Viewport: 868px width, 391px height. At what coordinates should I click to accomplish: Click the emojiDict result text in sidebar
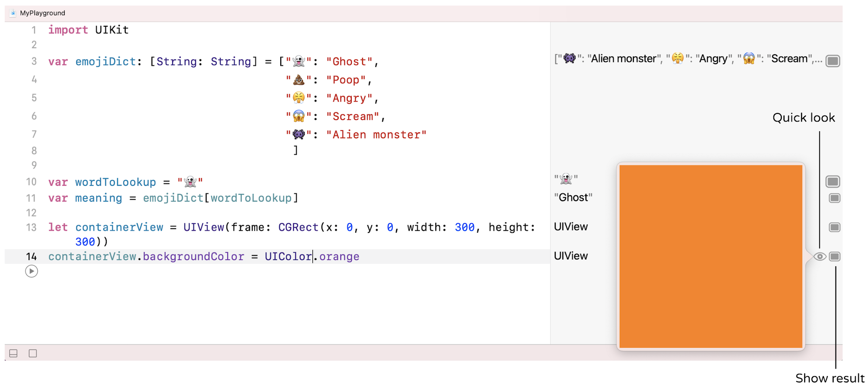(688, 59)
